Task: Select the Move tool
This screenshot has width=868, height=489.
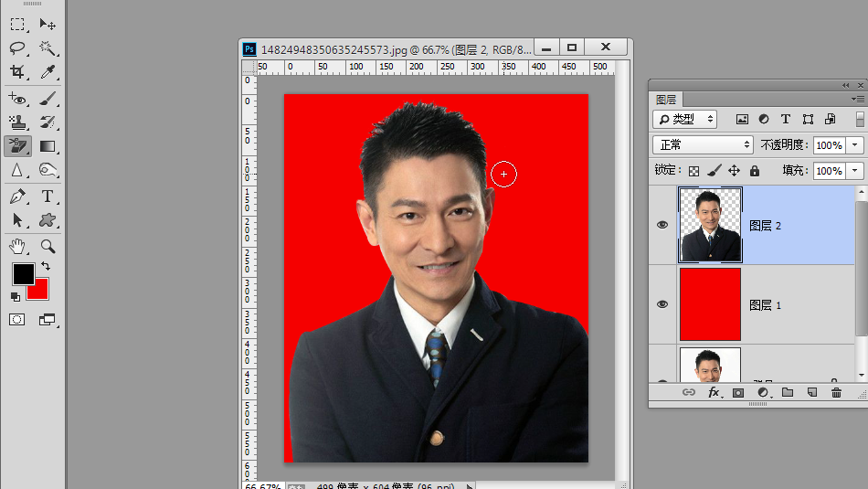Action: coord(47,25)
